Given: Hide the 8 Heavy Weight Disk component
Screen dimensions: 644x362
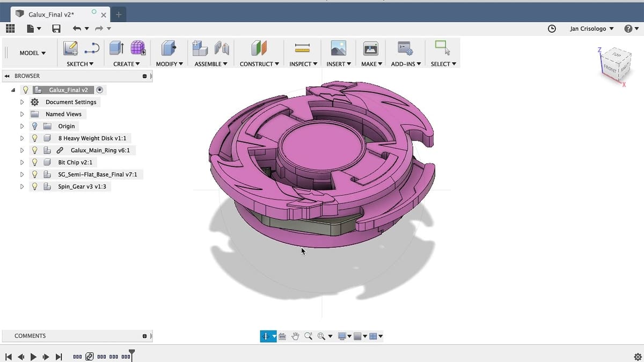Looking at the screenshot, I should pyautogui.click(x=35, y=138).
